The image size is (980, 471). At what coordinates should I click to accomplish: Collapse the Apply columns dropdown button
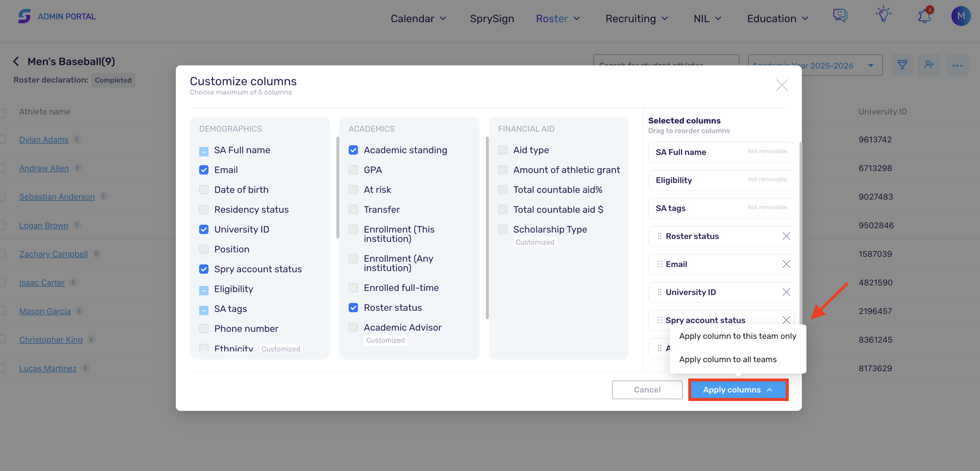(738, 390)
